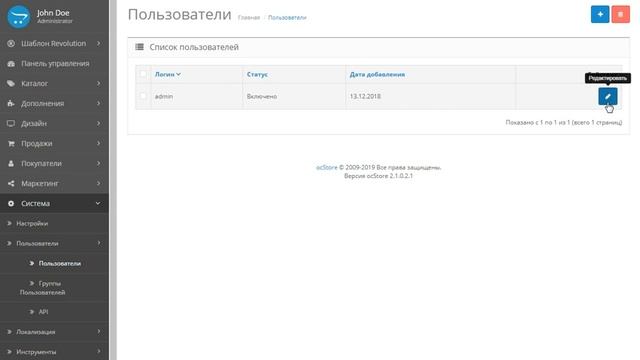Open Группы Пользователей menu item

(x=55, y=288)
